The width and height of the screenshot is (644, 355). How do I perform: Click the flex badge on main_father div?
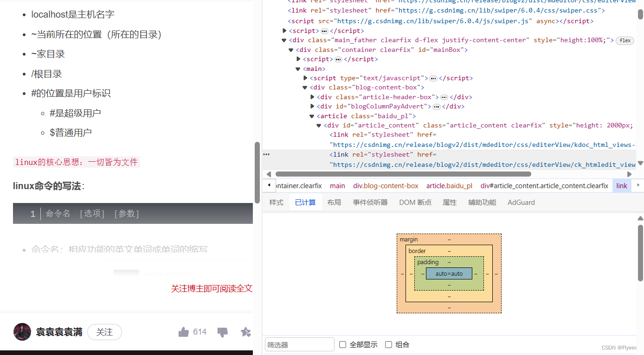625,40
